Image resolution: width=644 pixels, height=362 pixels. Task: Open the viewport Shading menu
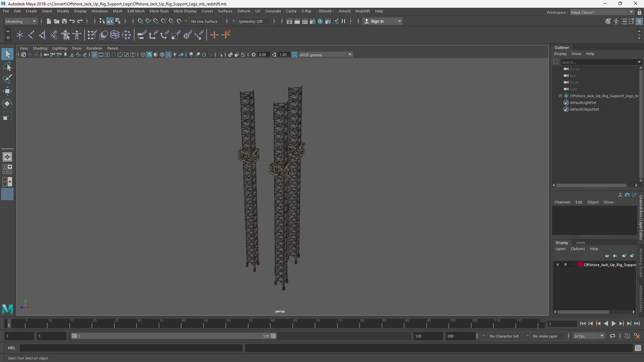(40, 48)
